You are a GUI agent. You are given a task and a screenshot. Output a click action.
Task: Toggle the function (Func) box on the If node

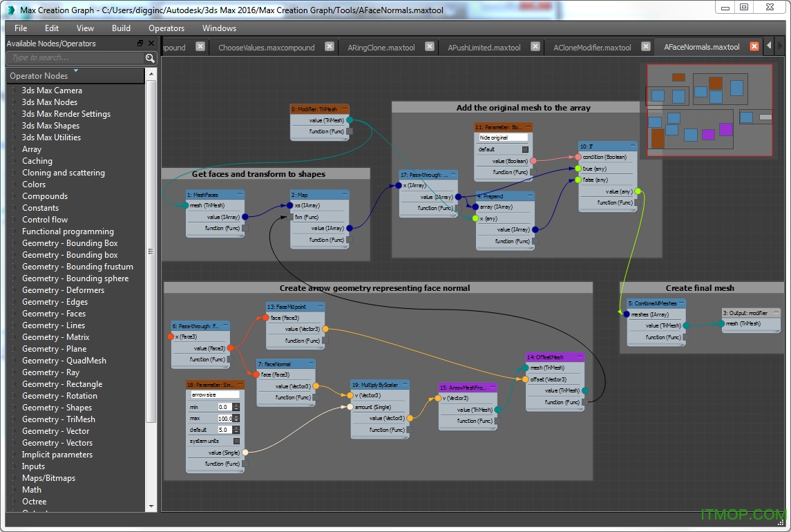[637, 203]
